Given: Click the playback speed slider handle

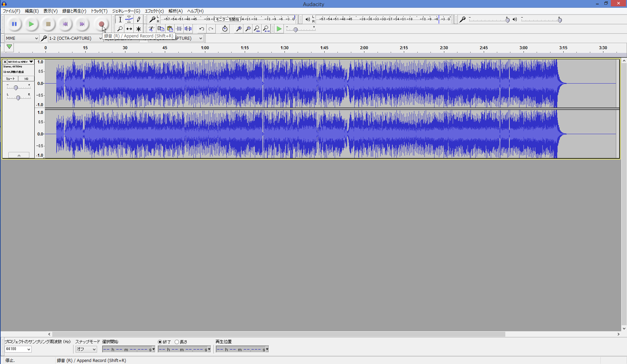Looking at the screenshot, I should (x=296, y=30).
